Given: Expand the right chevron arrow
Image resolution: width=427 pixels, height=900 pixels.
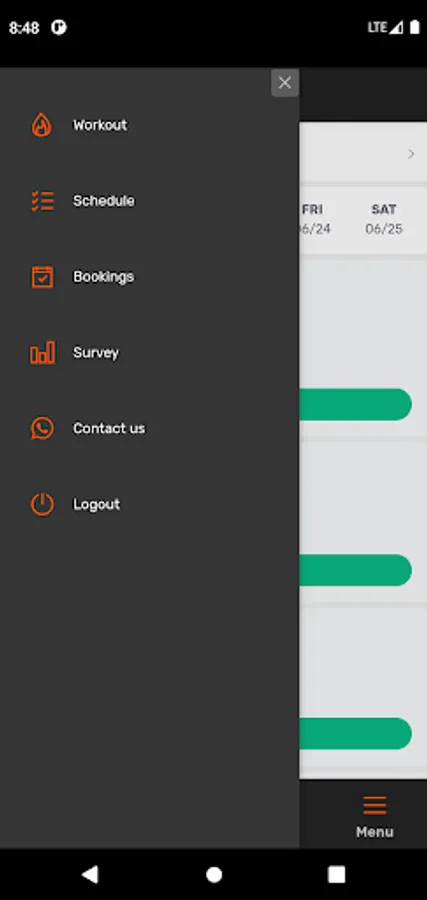Looking at the screenshot, I should coord(411,154).
